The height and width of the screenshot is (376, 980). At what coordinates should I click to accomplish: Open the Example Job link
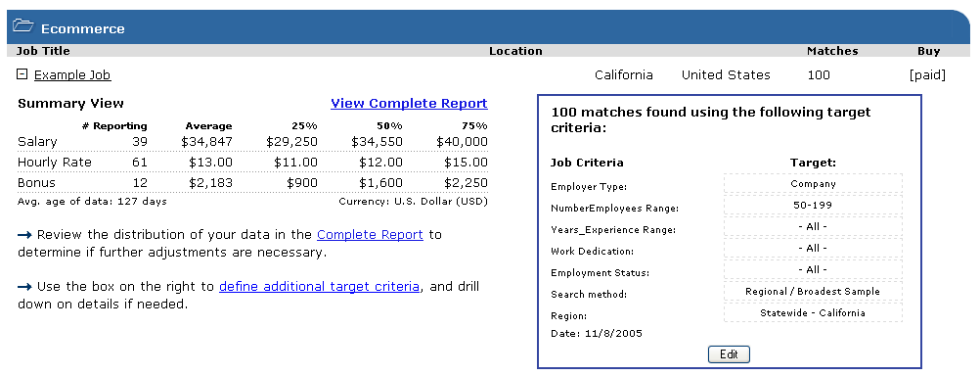point(72,75)
